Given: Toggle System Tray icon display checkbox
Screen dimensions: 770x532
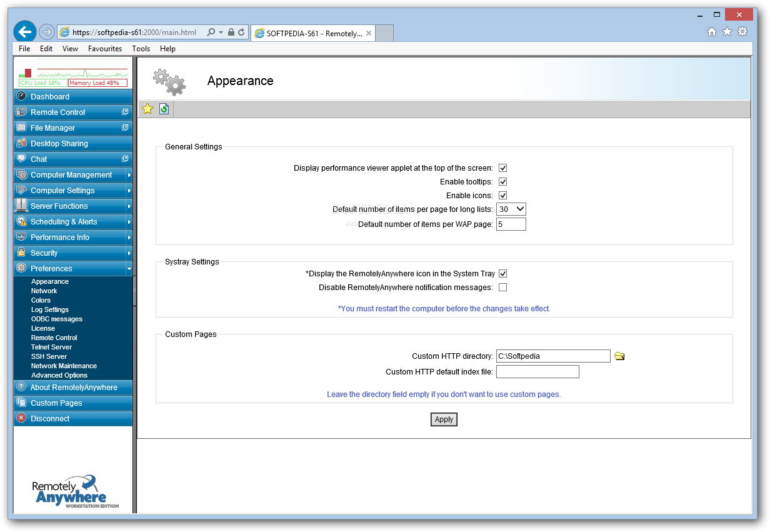Looking at the screenshot, I should [x=502, y=274].
